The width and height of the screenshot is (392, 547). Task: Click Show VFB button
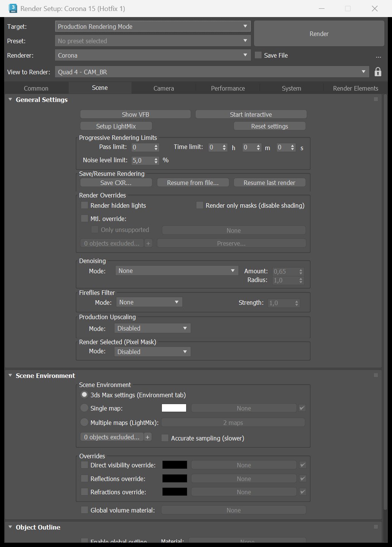[x=135, y=114]
